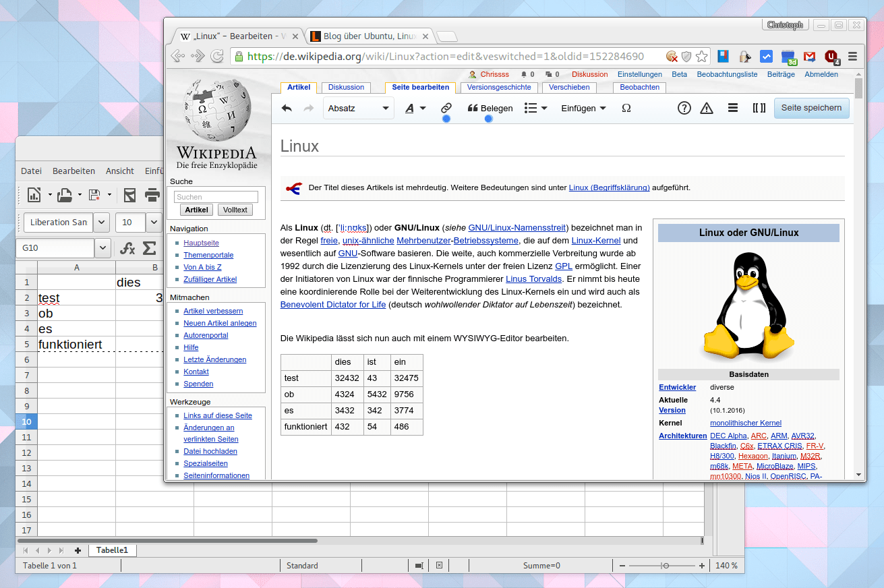This screenshot has height=588, width=884.
Task: Toggle the bookmark star in the address bar
Action: point(701,57)
